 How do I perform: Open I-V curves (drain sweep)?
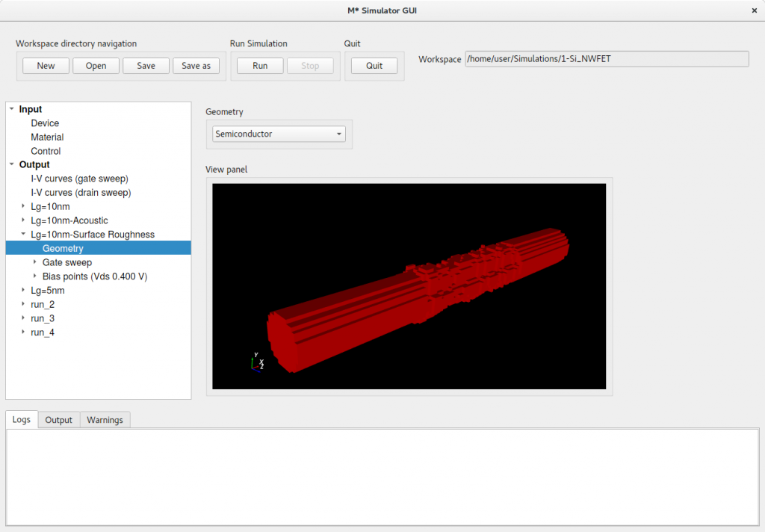[x=81, y=192]
